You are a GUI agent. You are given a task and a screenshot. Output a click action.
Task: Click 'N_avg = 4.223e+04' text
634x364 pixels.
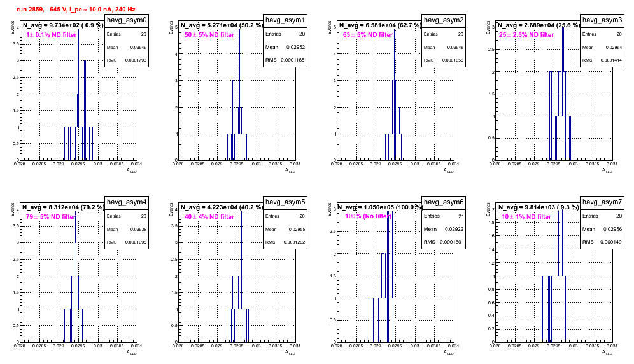(209, 207)
